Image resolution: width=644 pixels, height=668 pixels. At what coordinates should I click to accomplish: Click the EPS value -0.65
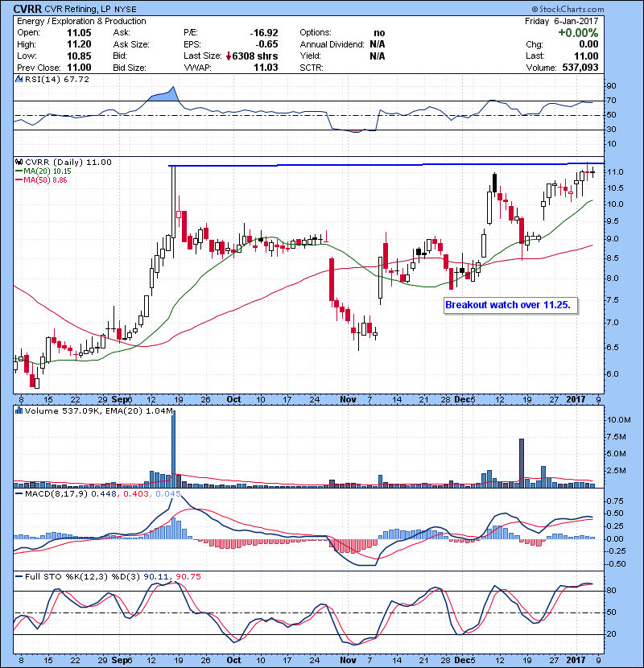266,44
